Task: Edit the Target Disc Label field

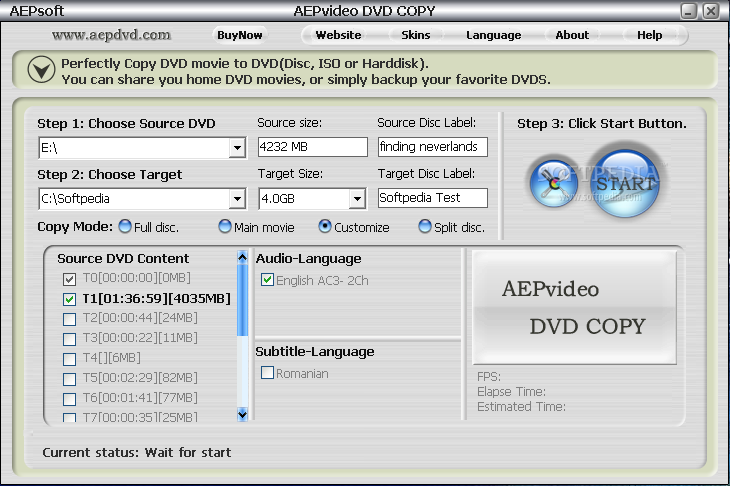Action: tap(433, 198)
